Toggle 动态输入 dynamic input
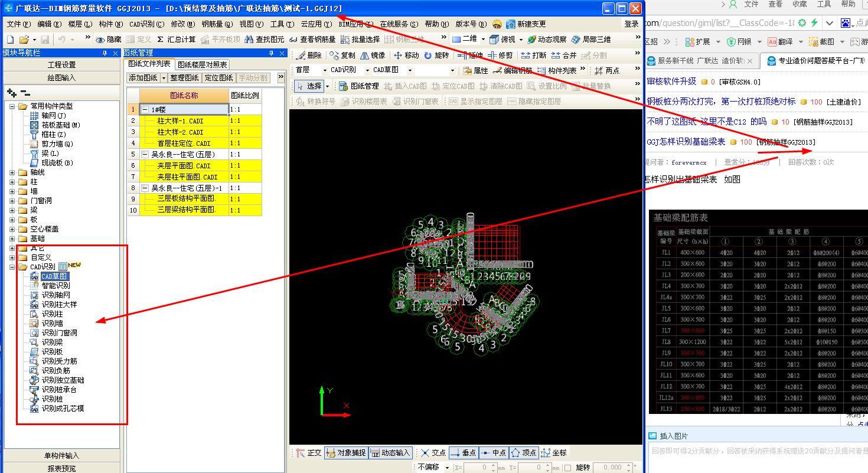 point(390,453)
